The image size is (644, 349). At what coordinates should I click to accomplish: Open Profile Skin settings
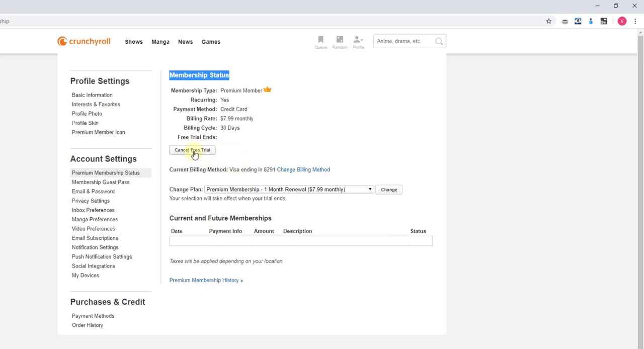click(x=85, y=123)
